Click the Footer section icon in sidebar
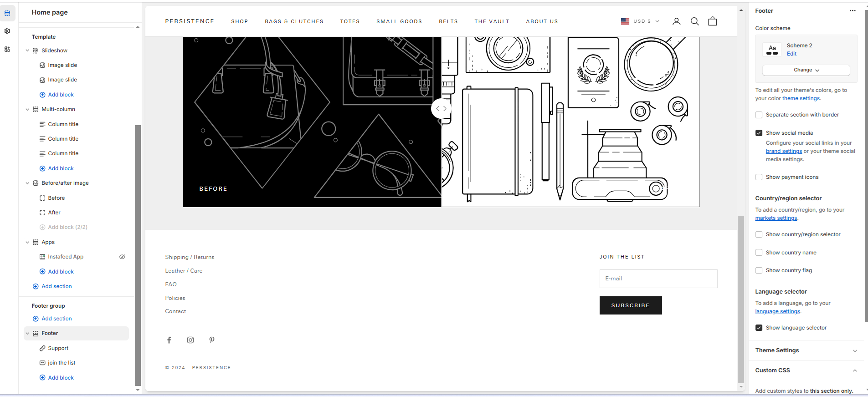868x416 pixels. tap(36, 333)
